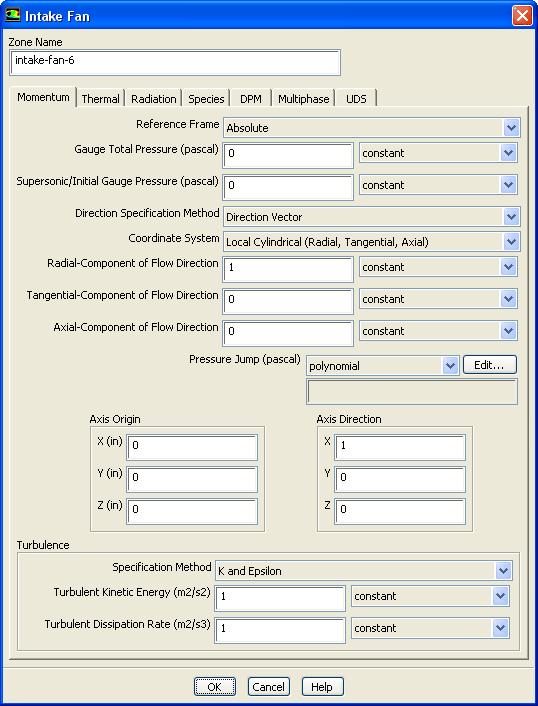Click the OK button
The width and height of the screenshot is (538, 706).
[215, 687]
